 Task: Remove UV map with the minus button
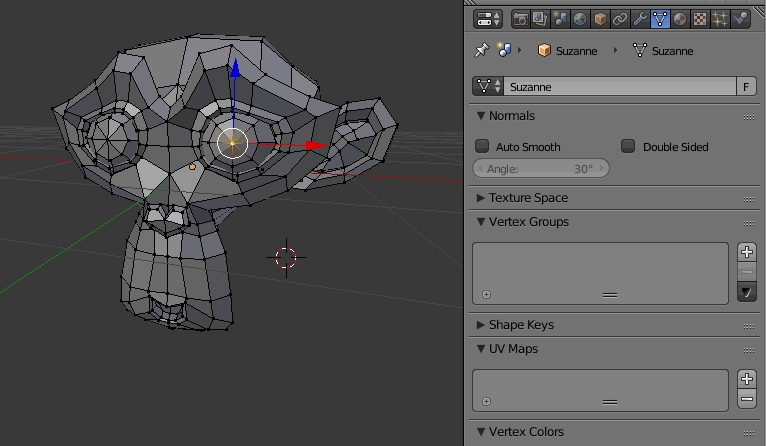[x=746, y=399]
